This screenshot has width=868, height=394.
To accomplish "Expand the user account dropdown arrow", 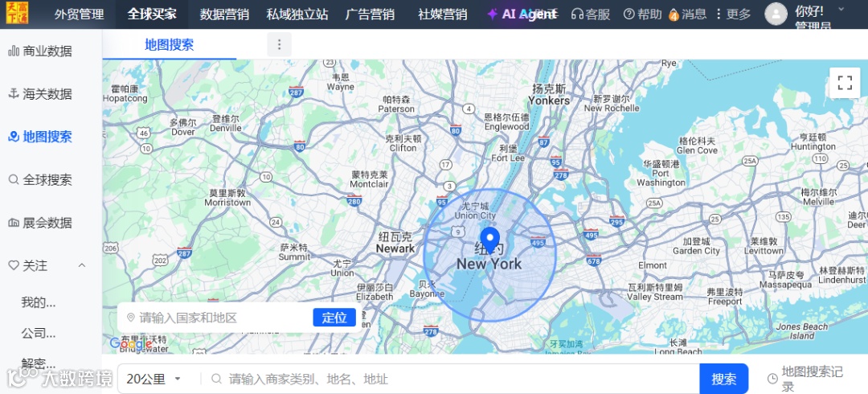I will tap(841, 9).
